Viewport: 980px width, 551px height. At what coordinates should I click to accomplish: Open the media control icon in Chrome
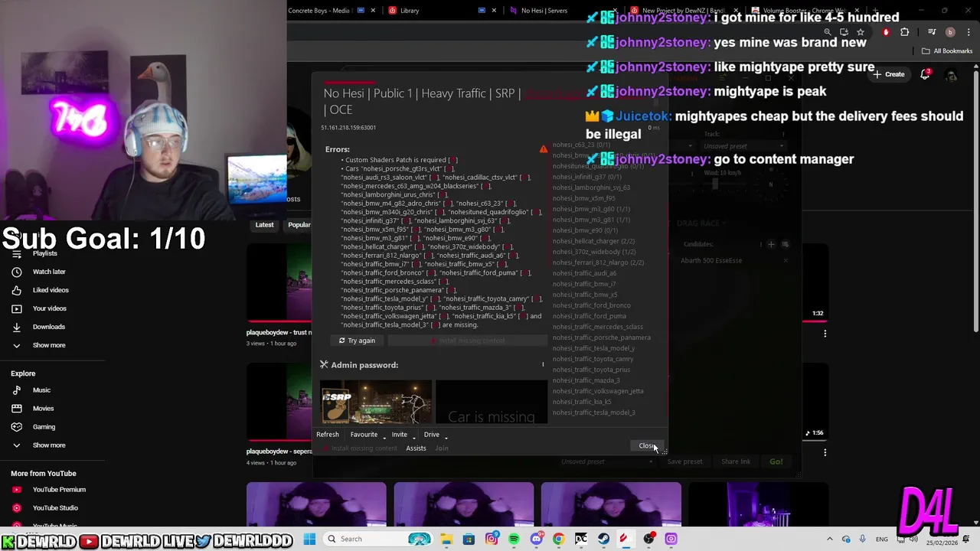pos(932,32)
